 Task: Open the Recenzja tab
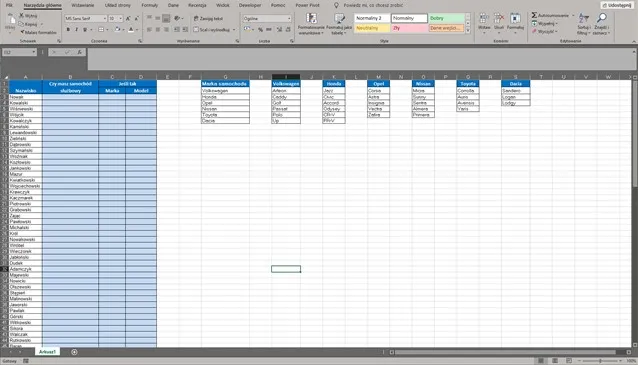click(x=197, y=5)
